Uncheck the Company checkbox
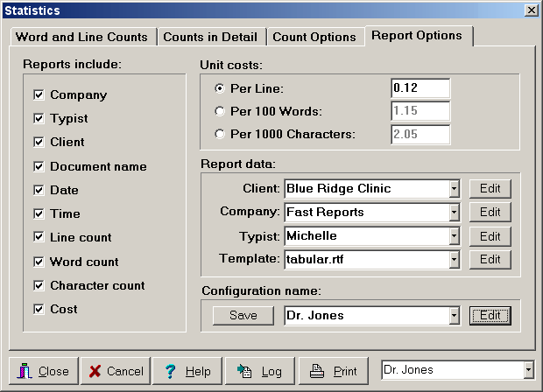Image resolution: width=543 pixels, height=392 pixels. coord(39,94)
